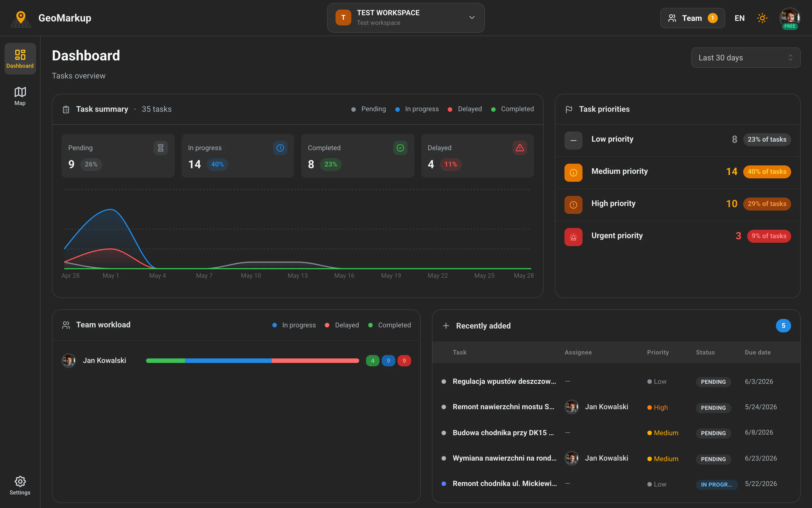The width and height of the screenshot is (812, 508).
Task: Click the Pending hourglass icon
Action: point(160,148)
